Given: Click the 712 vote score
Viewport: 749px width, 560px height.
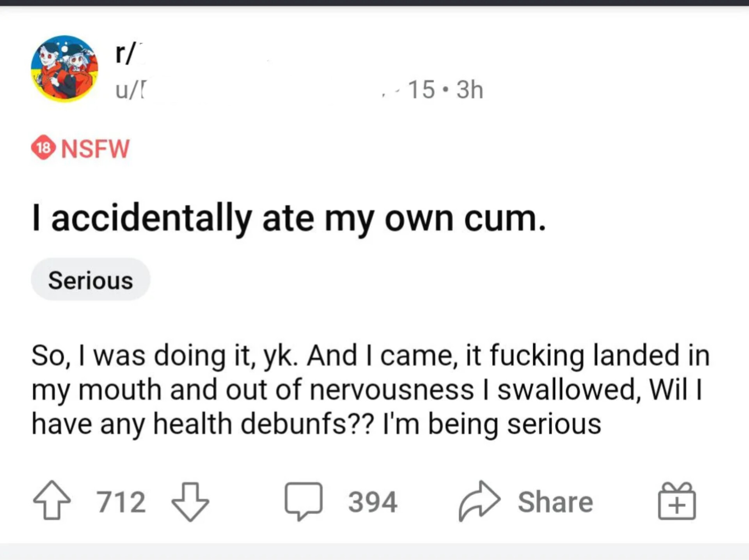Looking at the screenshot, I should pos(121,501).
